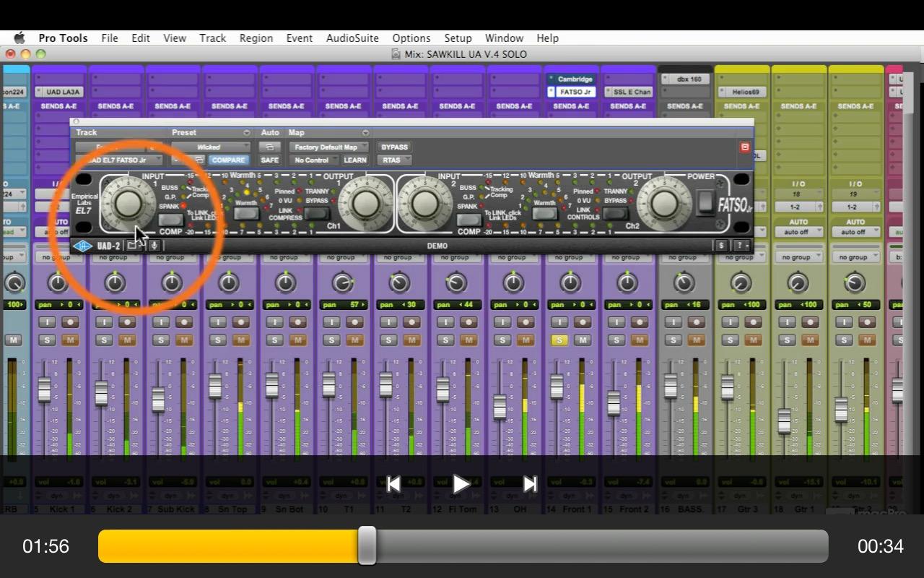Click the automation enable icon under Auto
This screenshot has width=924, height=578.
(269, 147)
